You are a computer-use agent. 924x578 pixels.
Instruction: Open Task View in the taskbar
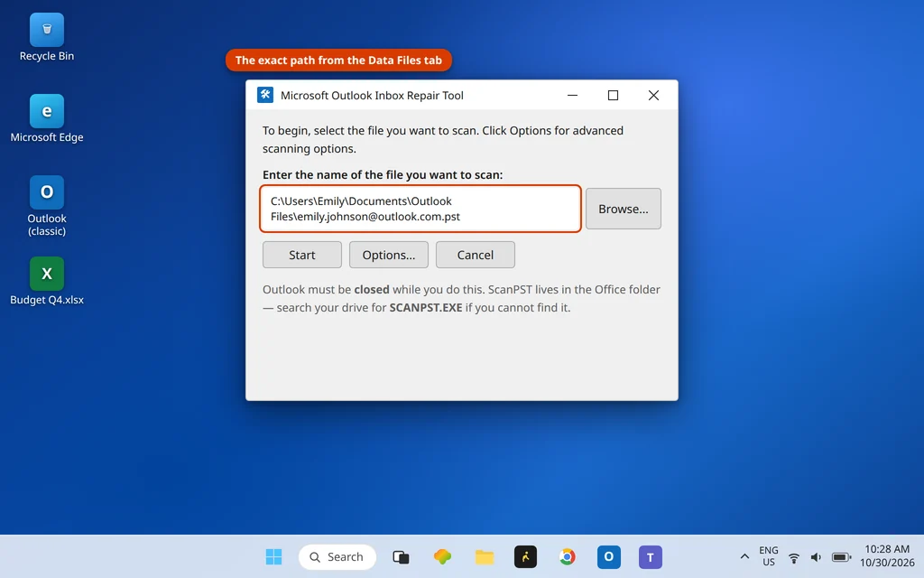[401, 556]
